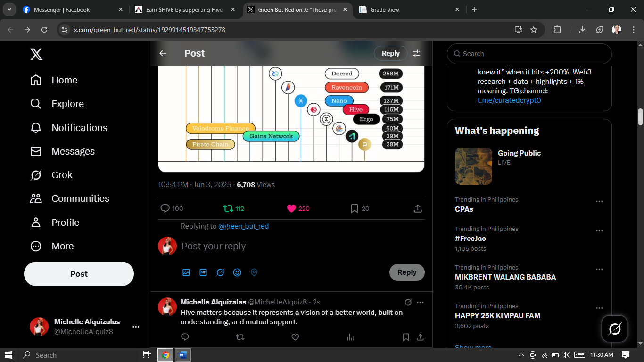The height and width of the screenshot is (362, 644).
Task: Open @green_but_red mention link
Action: point(243,226)
